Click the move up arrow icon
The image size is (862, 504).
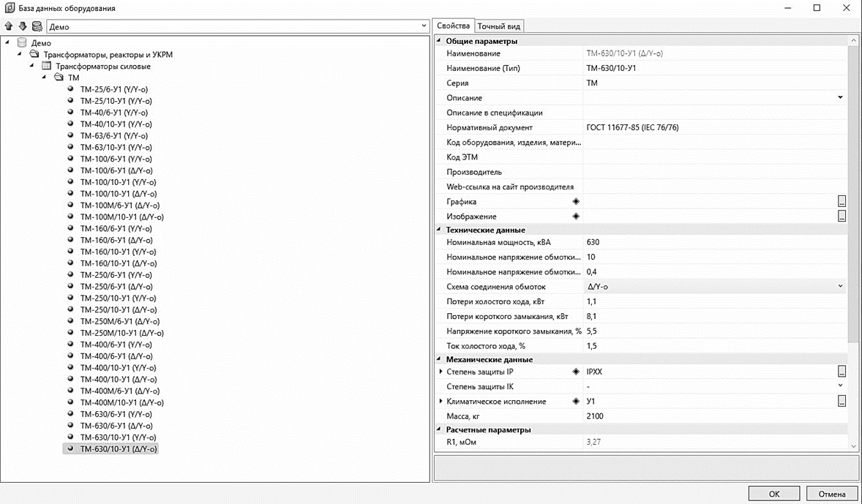[x=10, y=26]
